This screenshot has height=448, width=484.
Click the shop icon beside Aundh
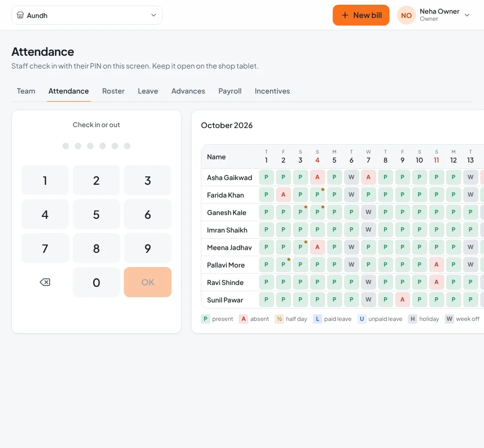click(20, 15)
